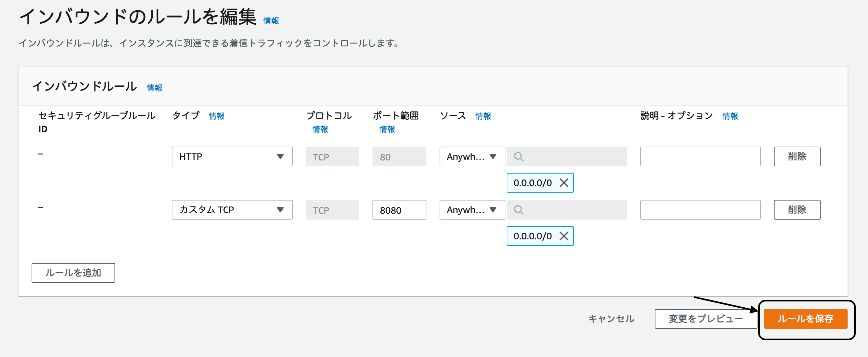Screen dimensions: 868x357
Task: Click the 8080 port range field
Action: click(x=399, y=210)
